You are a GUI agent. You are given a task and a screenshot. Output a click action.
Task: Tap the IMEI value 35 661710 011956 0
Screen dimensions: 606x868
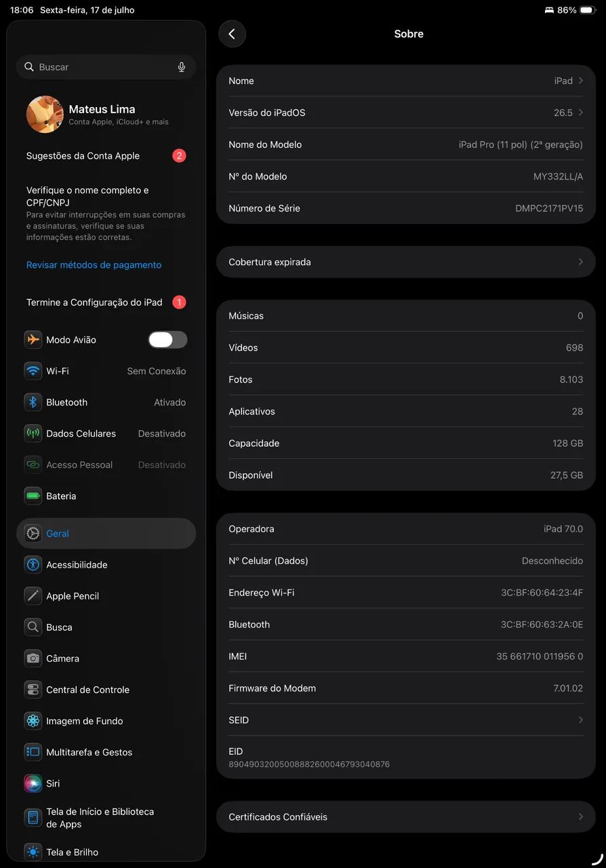coord(540,656)
